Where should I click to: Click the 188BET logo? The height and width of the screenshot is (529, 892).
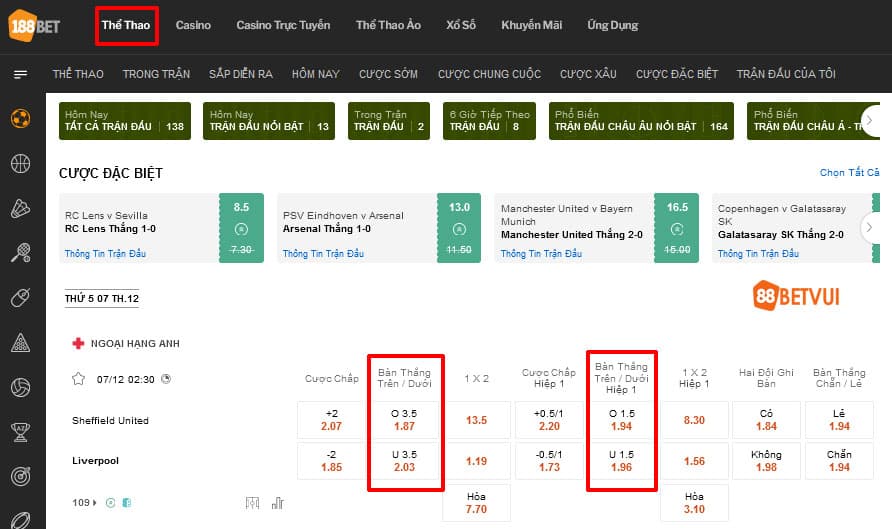pos(35,26)
